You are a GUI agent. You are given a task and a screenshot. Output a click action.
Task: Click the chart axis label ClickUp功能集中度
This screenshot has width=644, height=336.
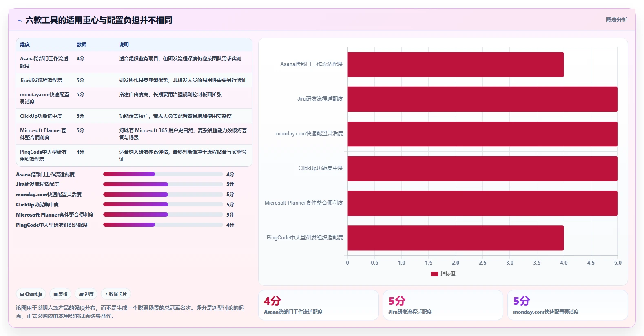coord(321,168)
